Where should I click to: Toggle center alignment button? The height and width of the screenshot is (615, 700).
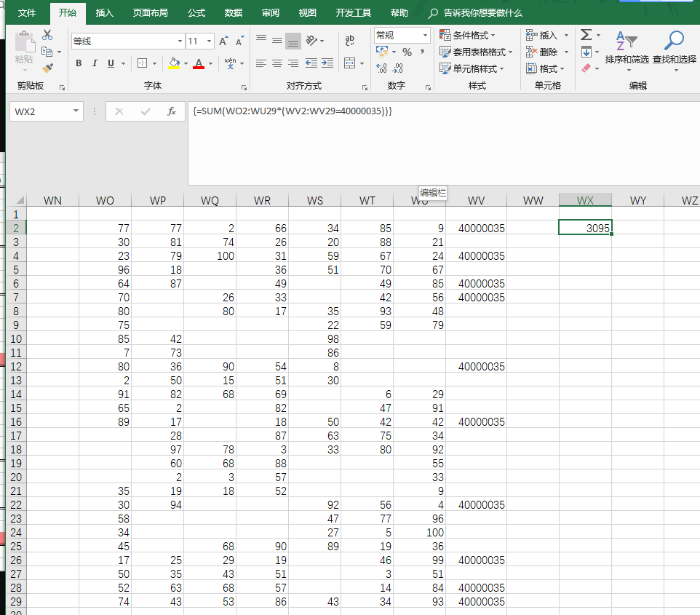(x=277, y=63)
